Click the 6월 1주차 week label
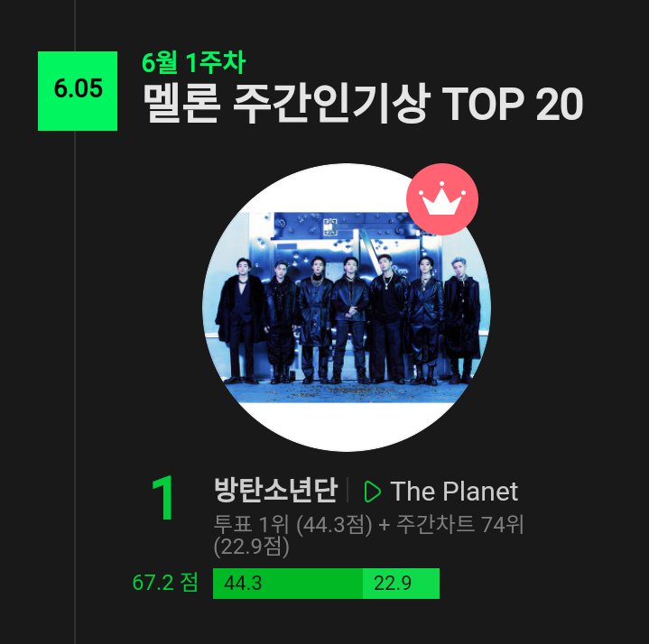The height and width of the screenshot is (644, 649). coord(194,63)
